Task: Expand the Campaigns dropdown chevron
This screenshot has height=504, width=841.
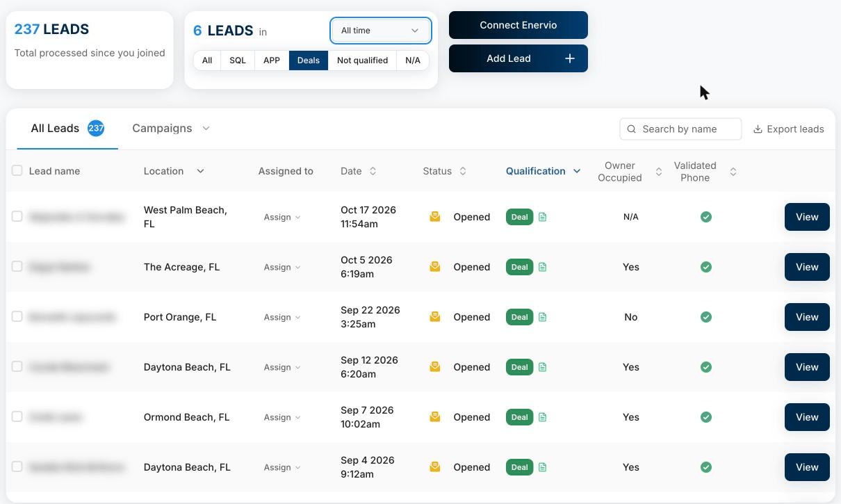Action: (206, 129)
